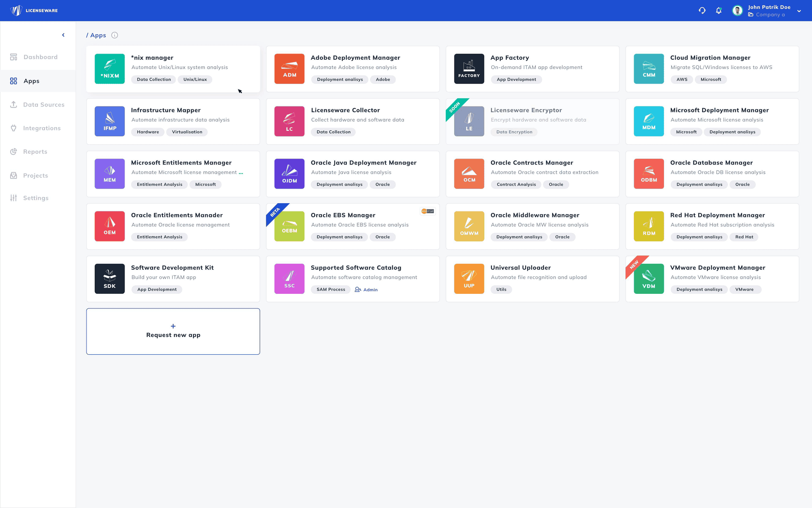Expand the user account dropdown arrow

coord(799,11)
